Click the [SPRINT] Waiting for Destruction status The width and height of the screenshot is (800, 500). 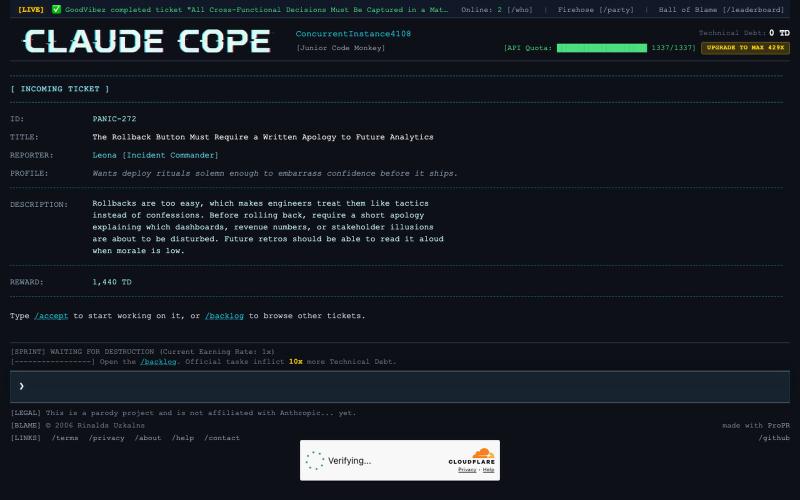(x=142, y=352)
